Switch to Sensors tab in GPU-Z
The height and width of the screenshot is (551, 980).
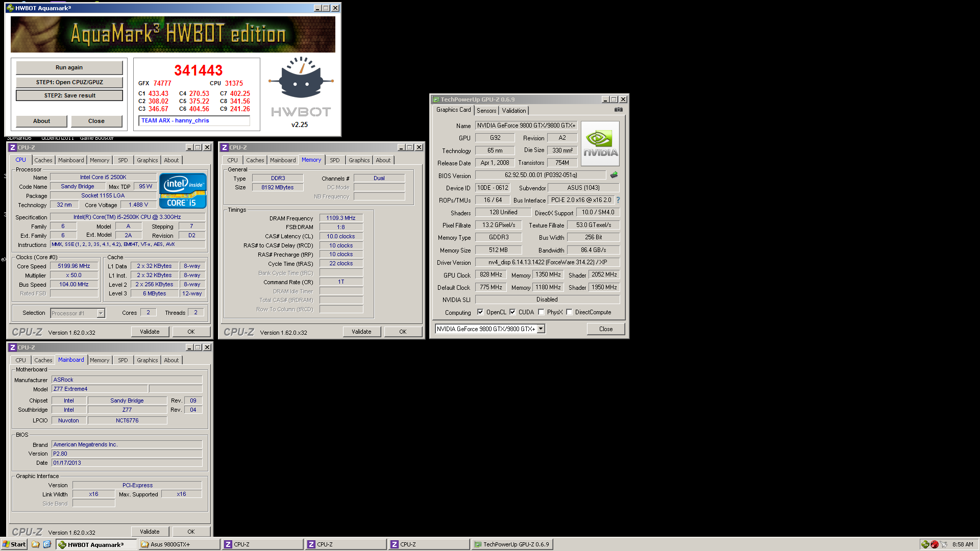(486, 111)
